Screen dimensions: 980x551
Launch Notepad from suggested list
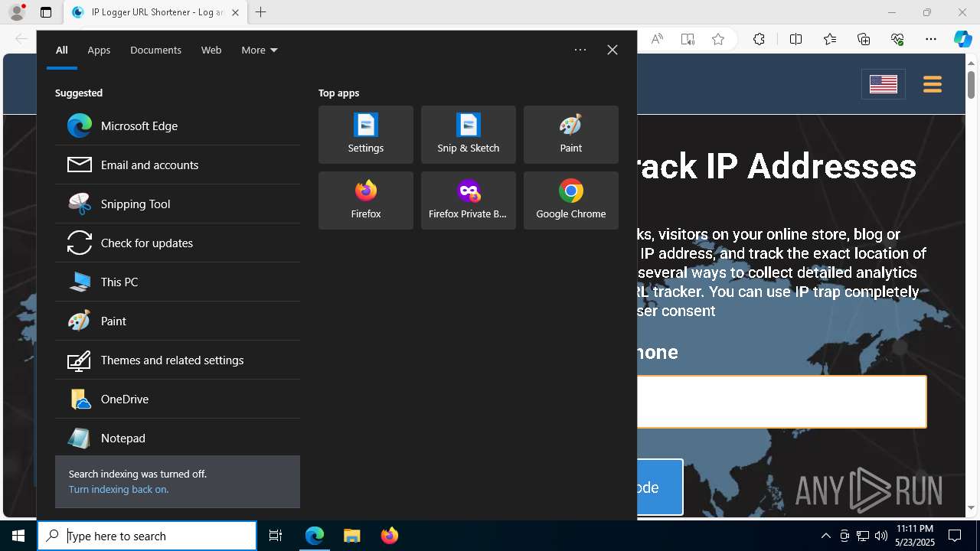click(x=178, y=438)
